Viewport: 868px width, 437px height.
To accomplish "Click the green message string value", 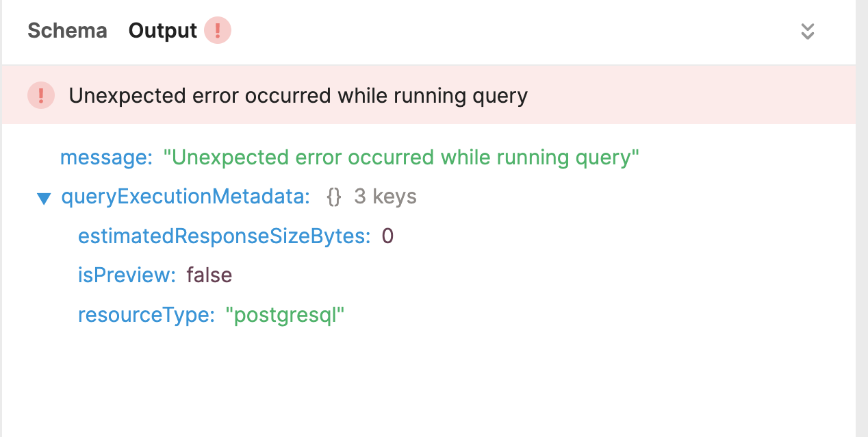I will coord(400,158).
